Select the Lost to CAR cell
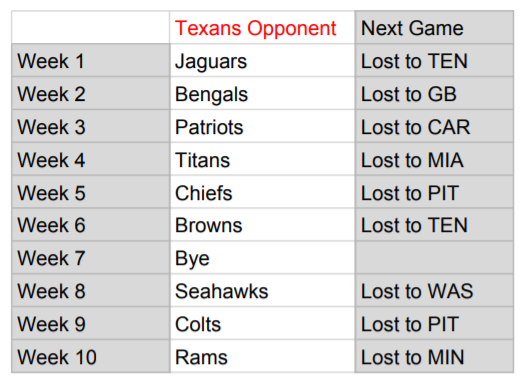This screenshot has width=527, height=385. click(x=434, y=126)
